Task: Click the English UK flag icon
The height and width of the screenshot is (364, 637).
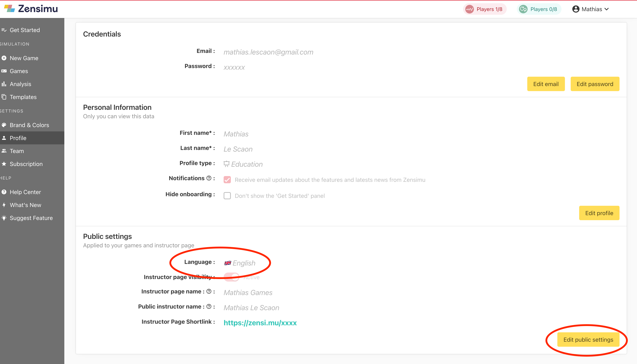Action: [x=228, y=263]
